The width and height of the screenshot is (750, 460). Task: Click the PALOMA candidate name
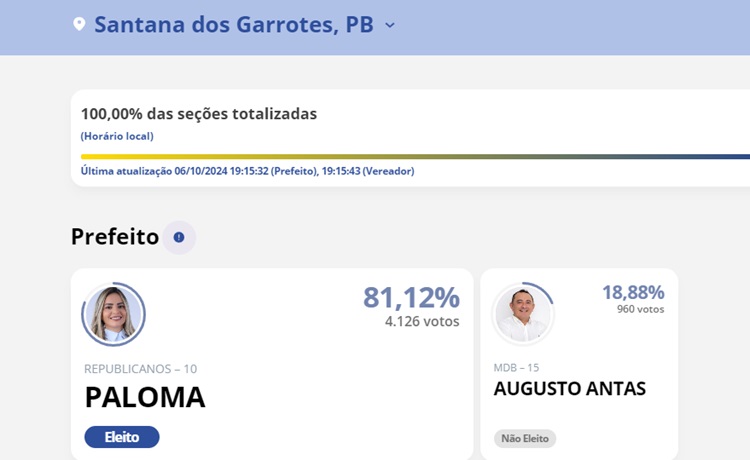click(145, 397)
